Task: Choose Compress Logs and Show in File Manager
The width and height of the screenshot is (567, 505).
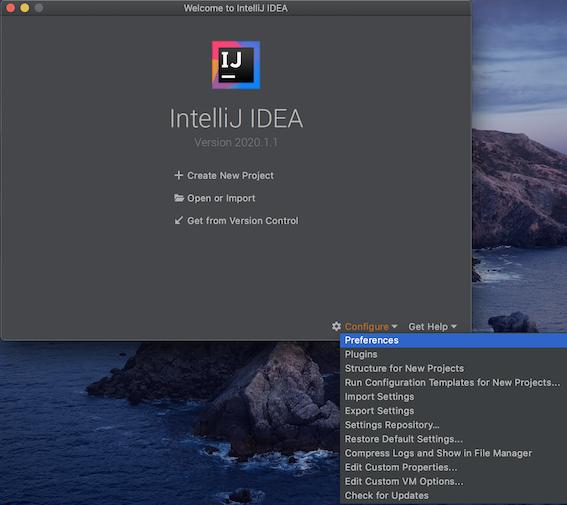Action: pyautogui.click(x=453, y=453)
